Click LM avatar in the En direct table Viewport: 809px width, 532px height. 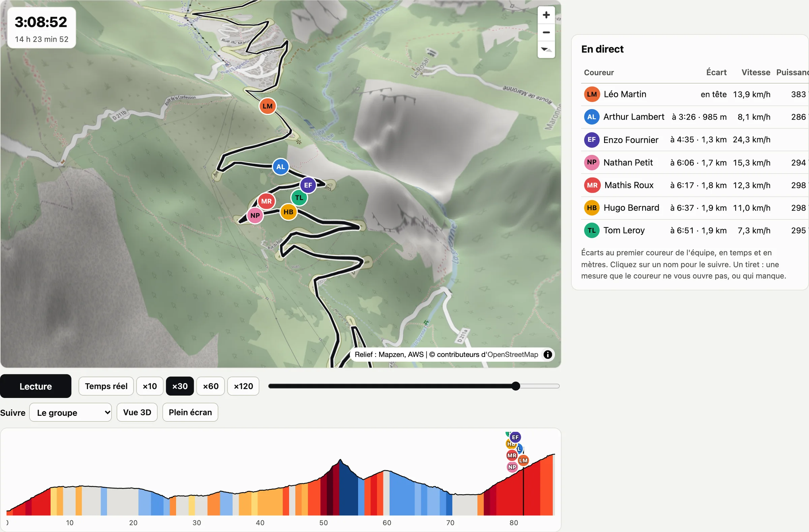point(592,94)
